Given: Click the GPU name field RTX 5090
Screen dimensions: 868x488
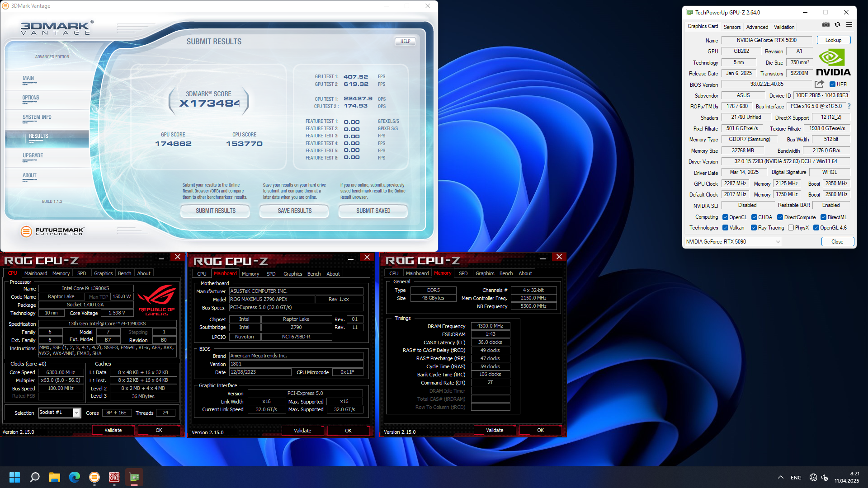Looking at the screenshot, I should pos(766,40).
